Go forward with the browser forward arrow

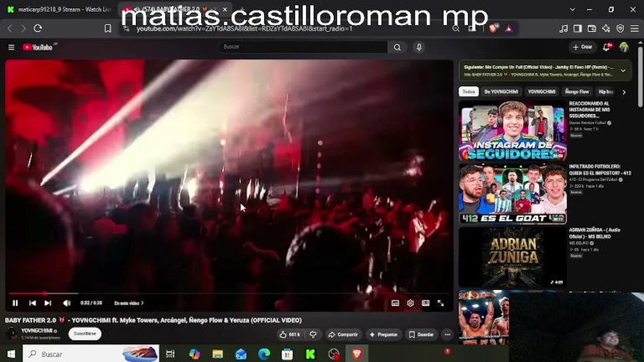(23, 29)
